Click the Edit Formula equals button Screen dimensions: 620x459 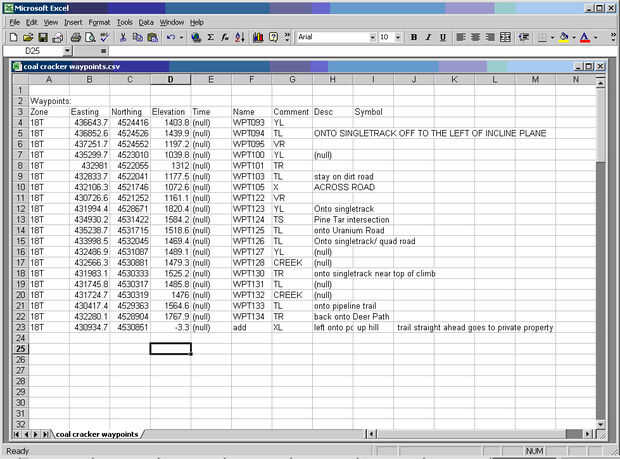(x=103, y=51)
